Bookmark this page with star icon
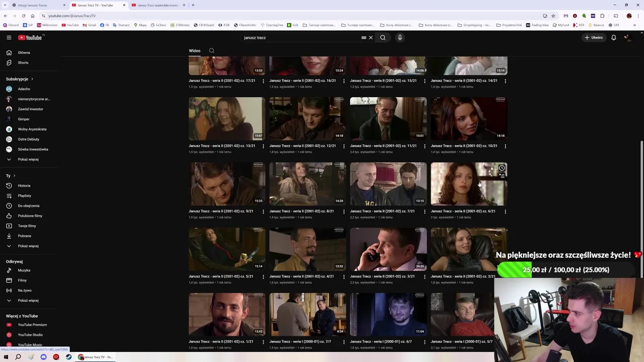Viewport: 644px width, 362px height. pyautogui.click(x=553, y=16)
